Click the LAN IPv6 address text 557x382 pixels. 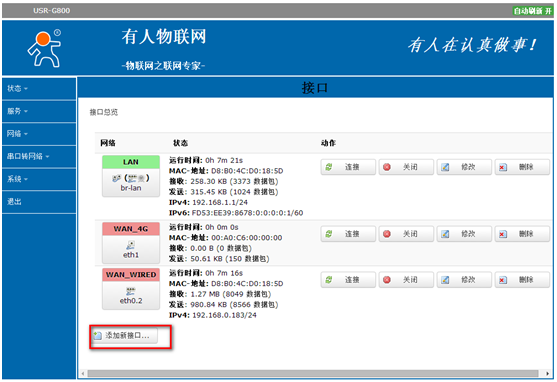click(247, 213)
